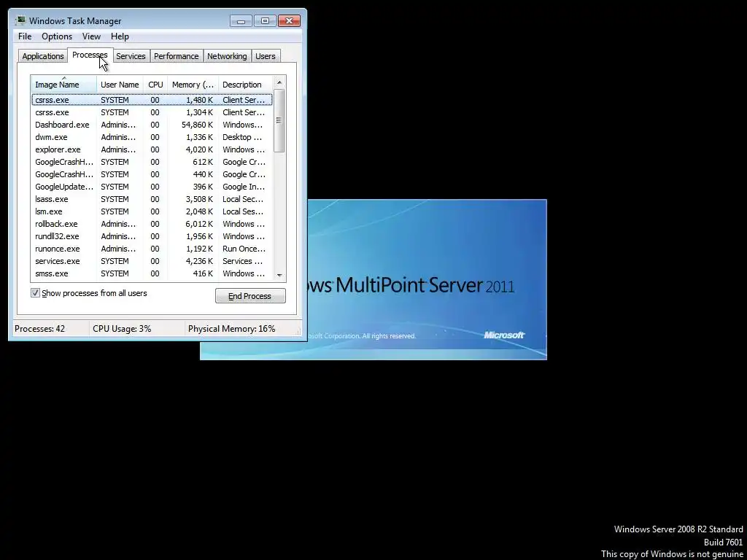Click the End Process button

250,296
